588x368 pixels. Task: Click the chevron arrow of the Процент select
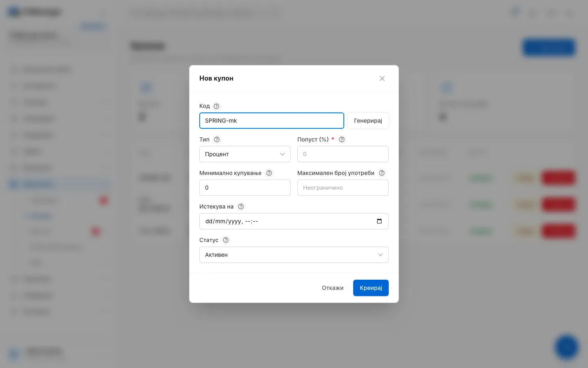coord(283,154)
